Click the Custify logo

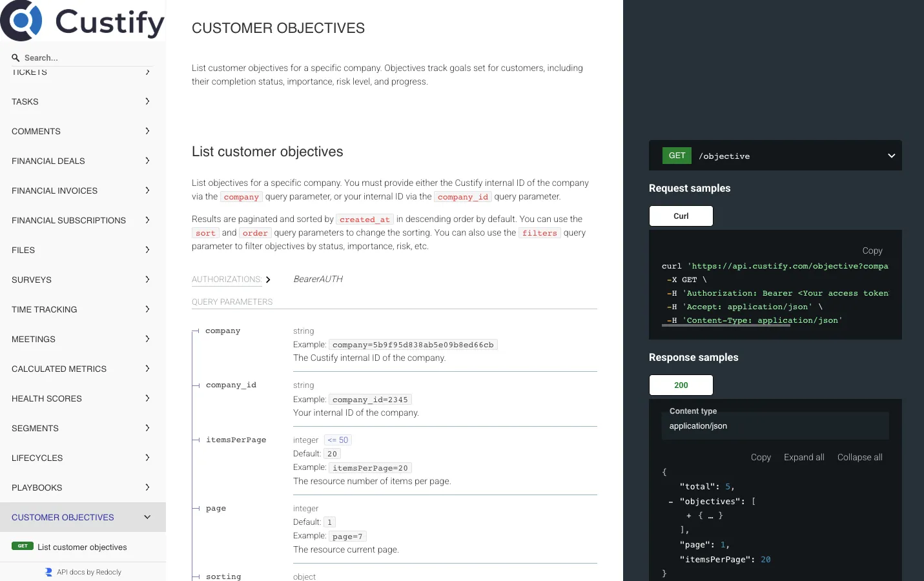tap(83, 21)
